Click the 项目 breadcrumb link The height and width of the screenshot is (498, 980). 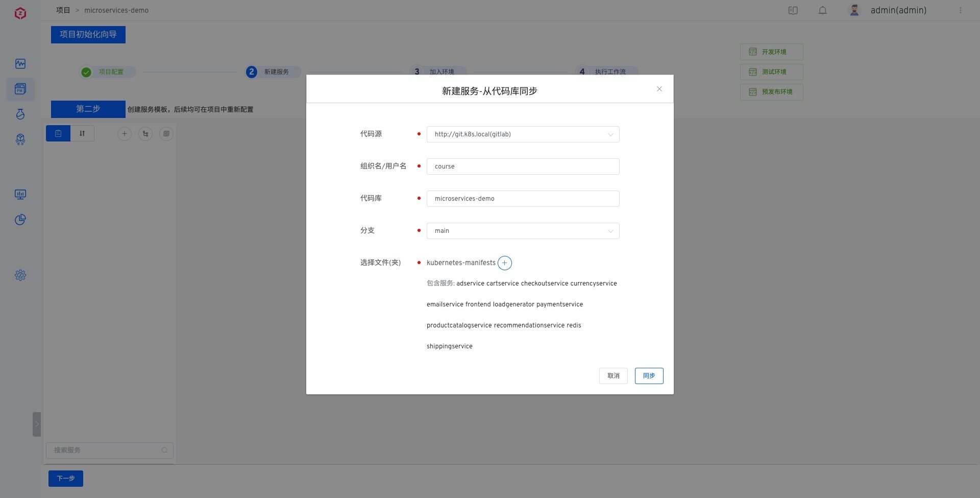(63, 10)
